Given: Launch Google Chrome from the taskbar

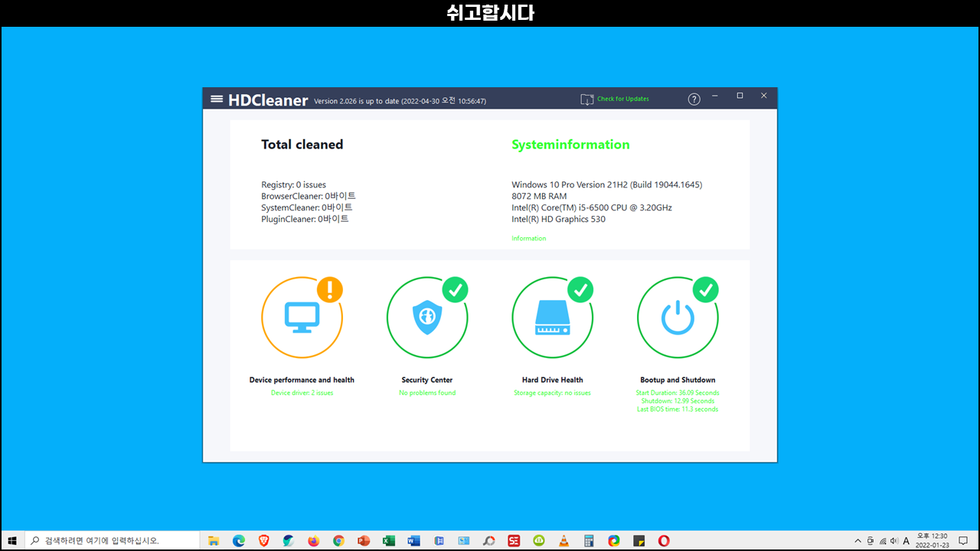Looking at the screenshot, I should pyautogui.click(x=338, y=540).
